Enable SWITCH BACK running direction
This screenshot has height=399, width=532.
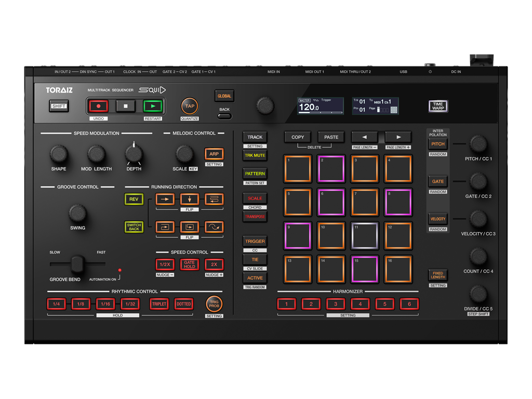pos(134,227)
